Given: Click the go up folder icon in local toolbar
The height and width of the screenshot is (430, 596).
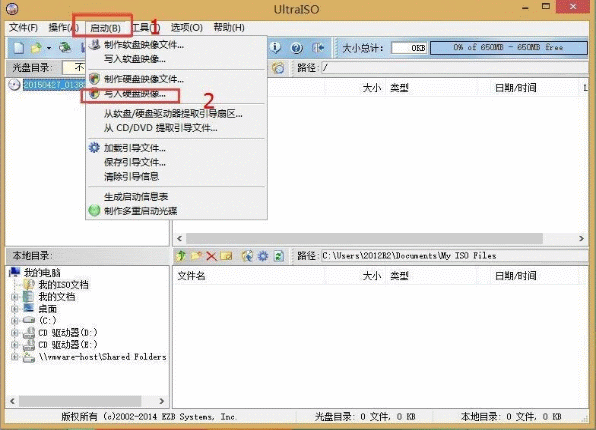Looking at the screenshot, I should (181, 255).
